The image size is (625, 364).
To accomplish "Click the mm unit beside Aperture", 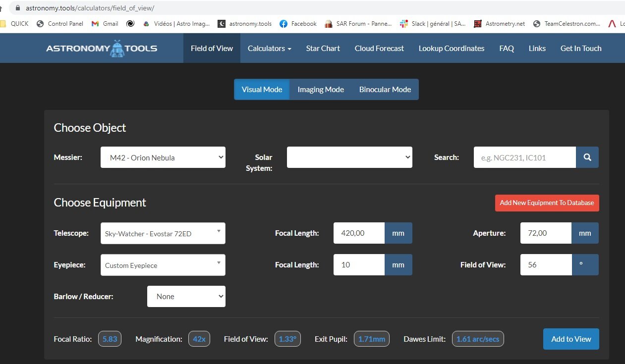I will (x=585, y=233).
